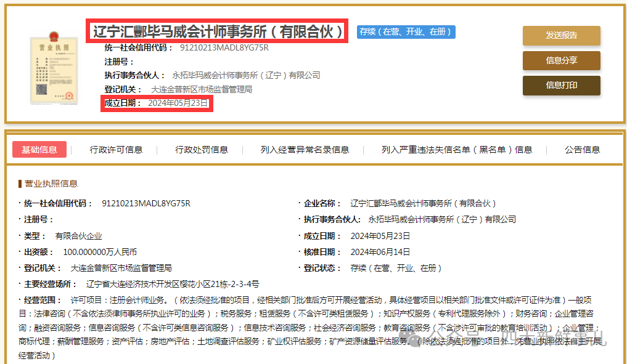Click 执行事务合伙人 value in license details
627x364 pixels.
tap(442, 219)
